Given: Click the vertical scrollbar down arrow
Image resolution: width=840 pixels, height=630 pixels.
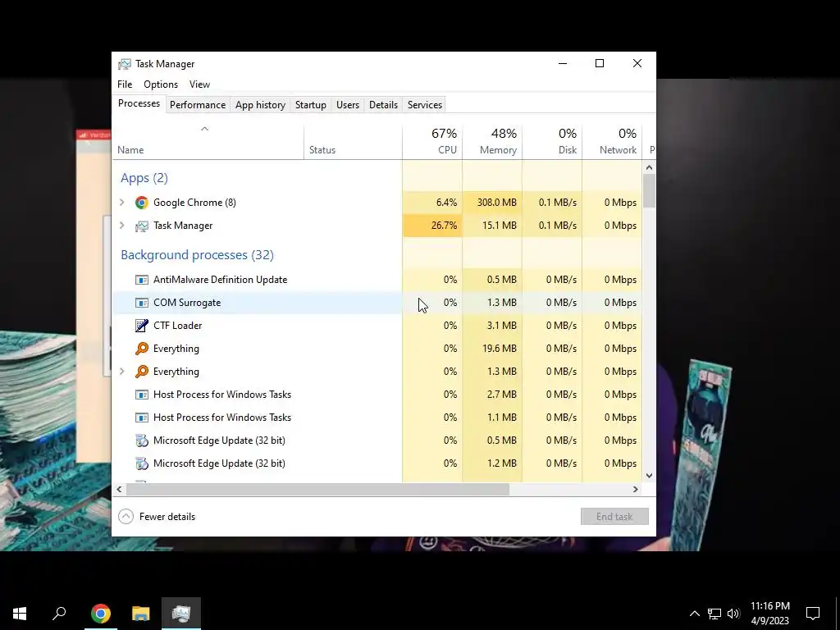Looking at the screenshot, I should pyautogui.click(x=650, y=476).
